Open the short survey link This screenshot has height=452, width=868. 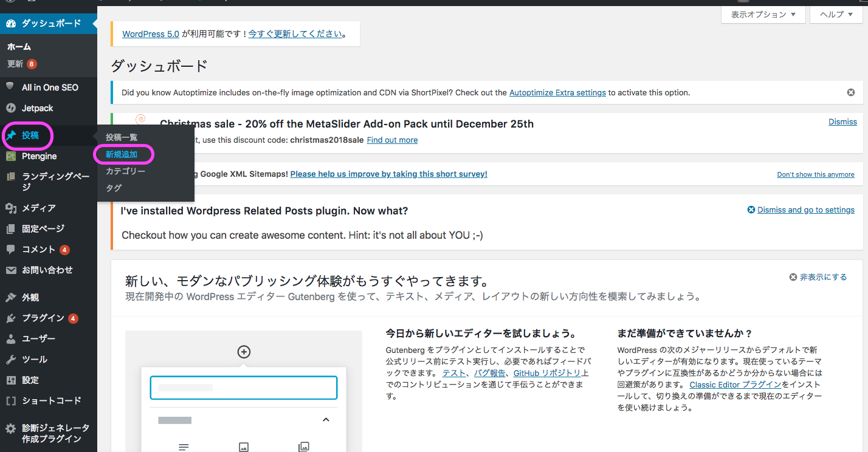(389, 174)
